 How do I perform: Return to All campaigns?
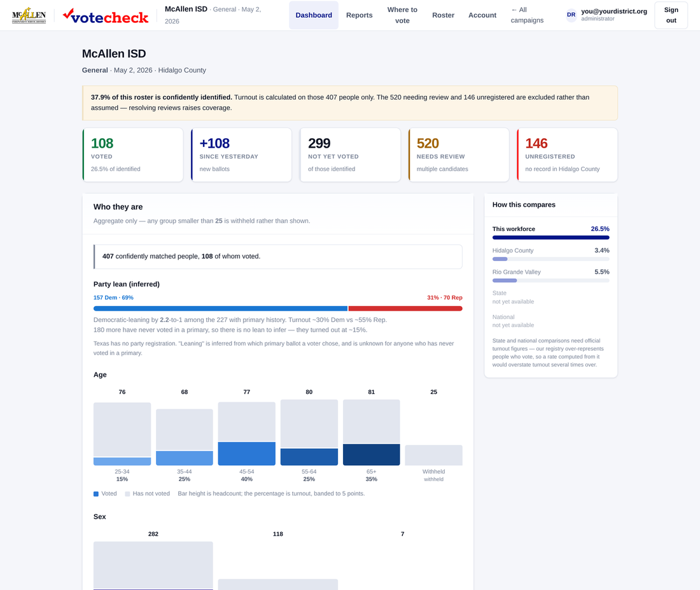(527, 15)
